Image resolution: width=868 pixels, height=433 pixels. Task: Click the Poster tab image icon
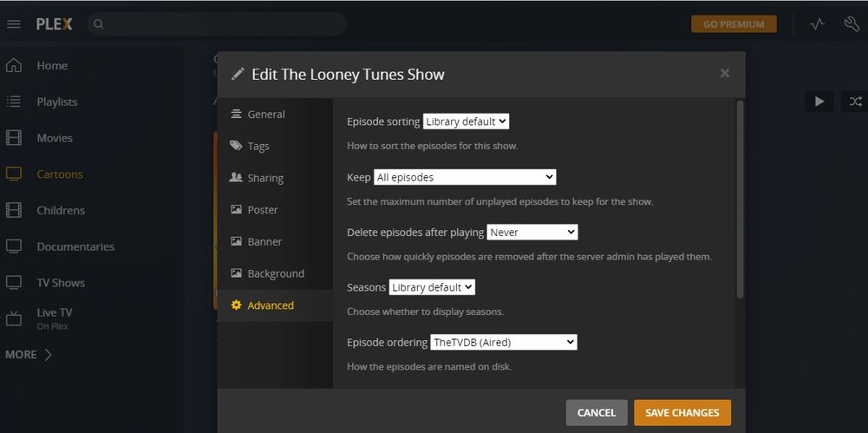237,209
